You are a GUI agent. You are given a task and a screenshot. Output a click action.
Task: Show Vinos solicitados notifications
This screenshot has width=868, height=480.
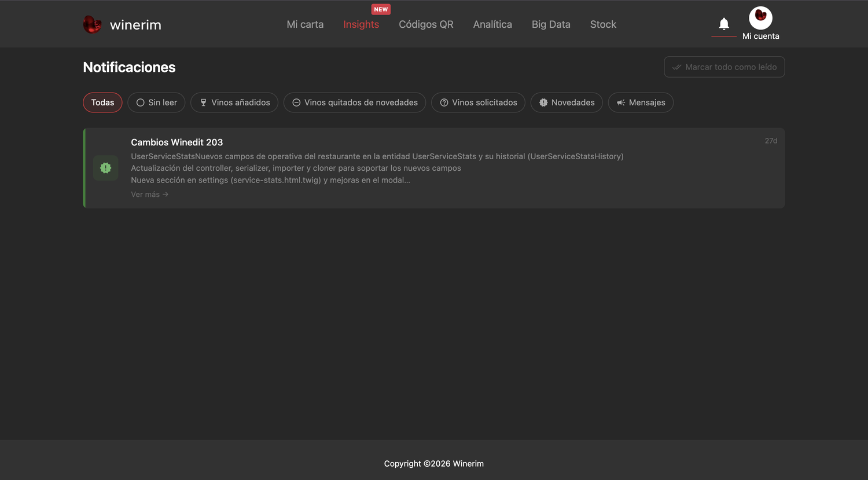click(478, 102)
